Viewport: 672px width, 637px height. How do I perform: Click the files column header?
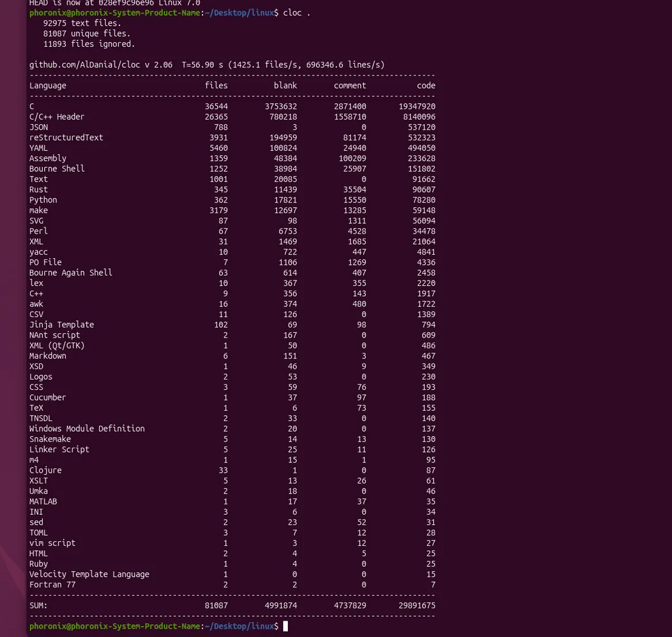point(216,85)
